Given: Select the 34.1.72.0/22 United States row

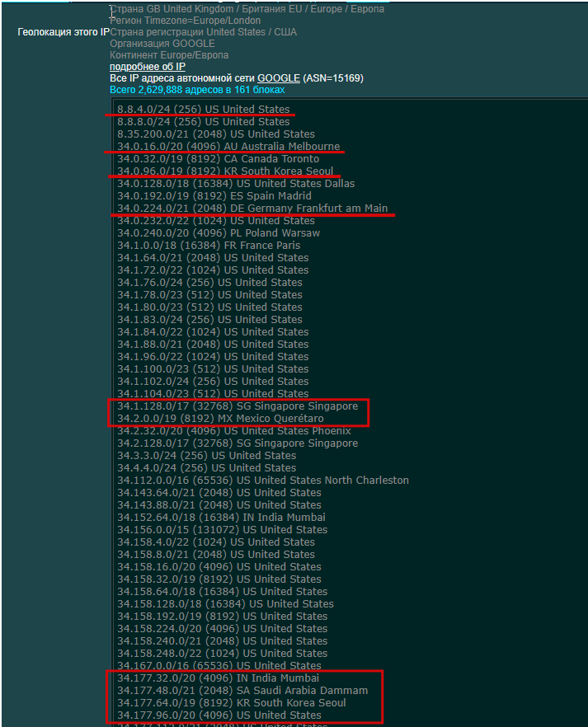Looking at the screenshot, I should 213,270.
